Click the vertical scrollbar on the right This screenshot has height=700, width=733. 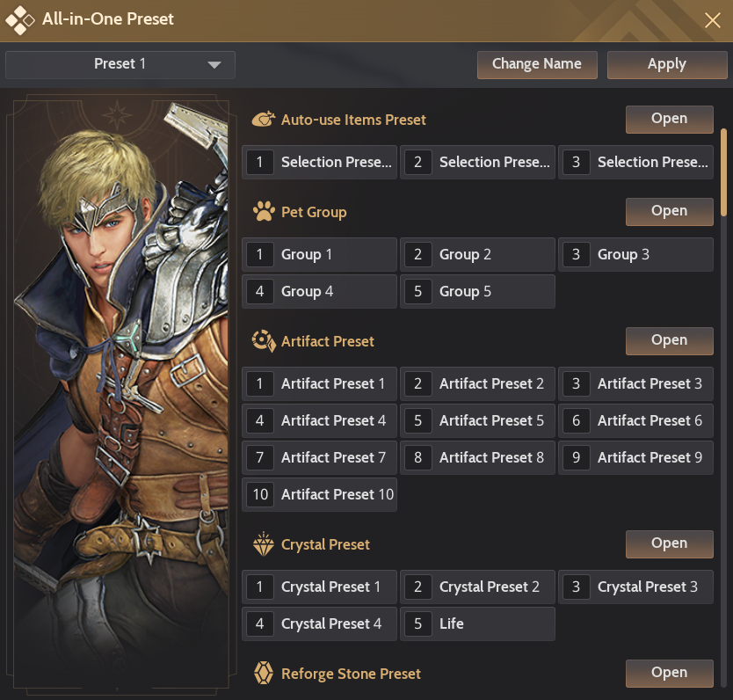click(723, 171)
